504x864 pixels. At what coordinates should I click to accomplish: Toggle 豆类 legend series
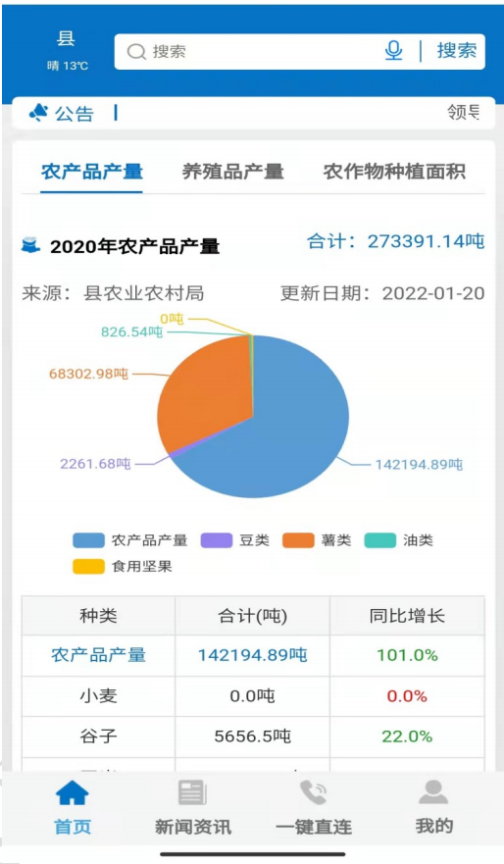(235, 540)
